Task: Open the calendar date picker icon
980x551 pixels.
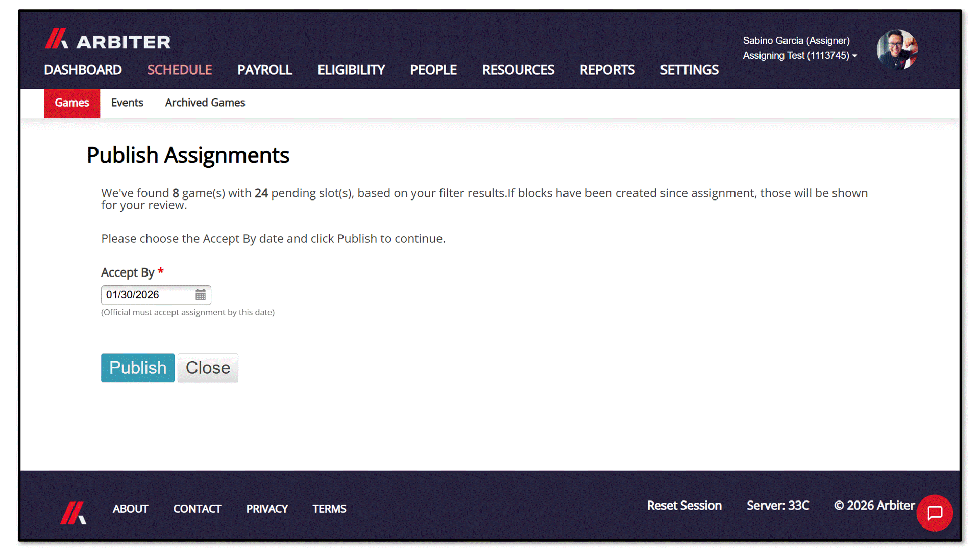Action: click(x=201, y=295)
